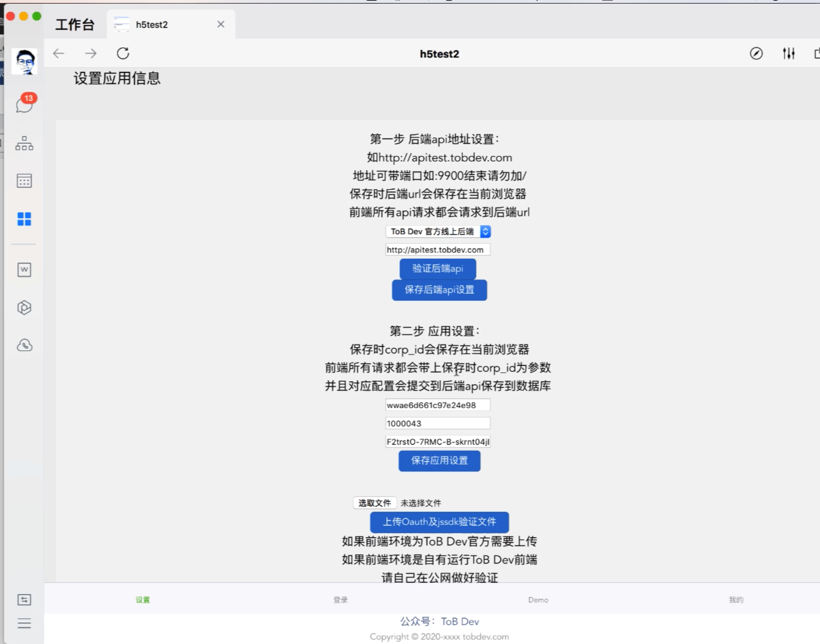Click the 第二步 应用设置 heading

click(434, 331)
